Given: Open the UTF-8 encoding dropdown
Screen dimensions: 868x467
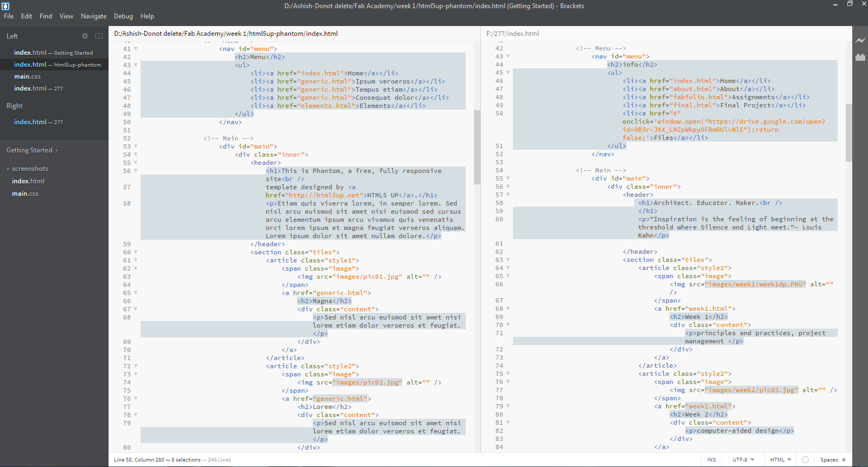Looking at the screenshot, I should (x=743, y=459).
